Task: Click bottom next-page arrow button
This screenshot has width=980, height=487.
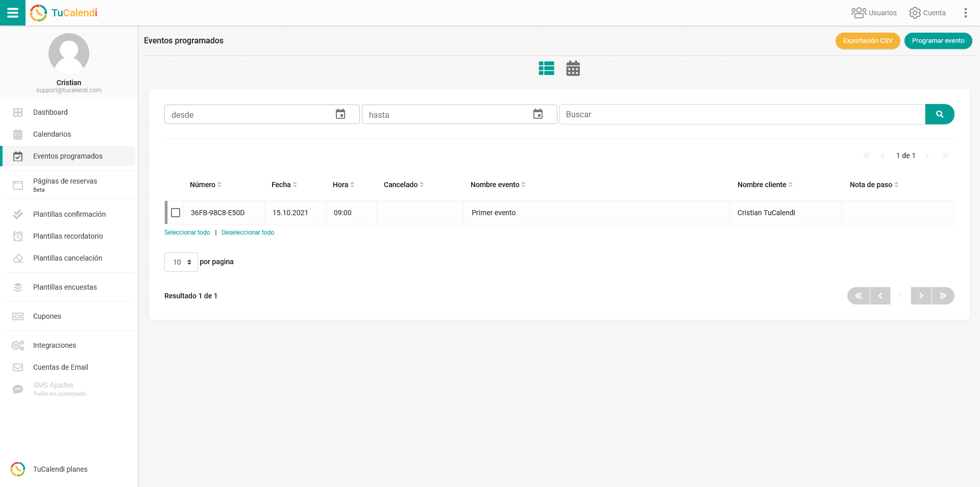Action: coord(921,296)
